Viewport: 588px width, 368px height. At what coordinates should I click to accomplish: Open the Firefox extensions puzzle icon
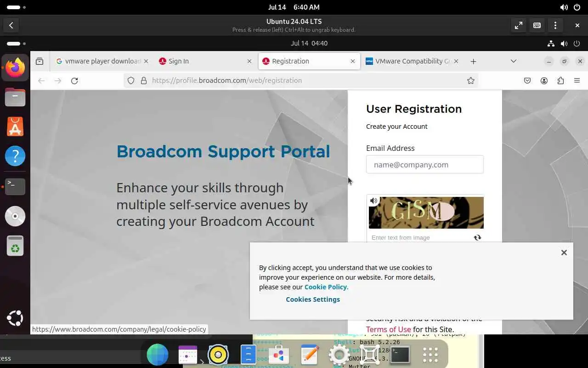560,80
